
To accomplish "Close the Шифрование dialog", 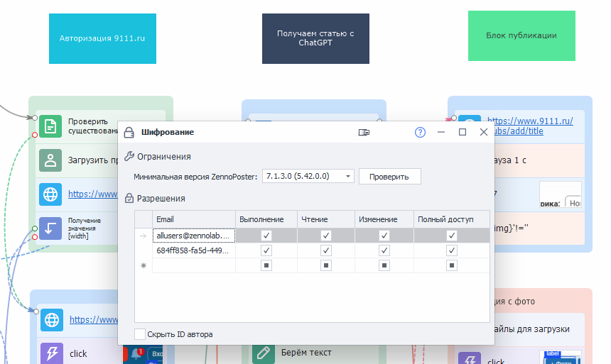I will click(x=484, y=133).
